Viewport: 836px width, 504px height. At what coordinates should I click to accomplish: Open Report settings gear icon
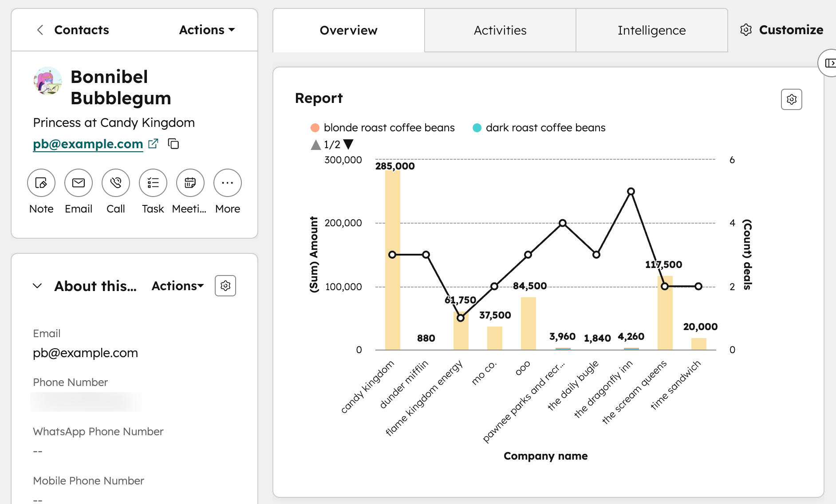791,99
